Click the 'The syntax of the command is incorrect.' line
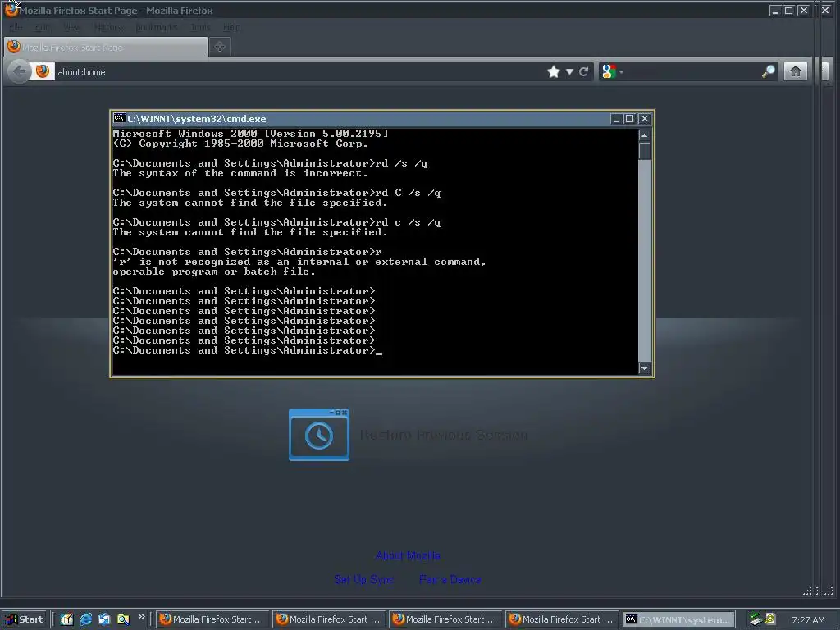 pyautogui.click(x=240, y=173)
